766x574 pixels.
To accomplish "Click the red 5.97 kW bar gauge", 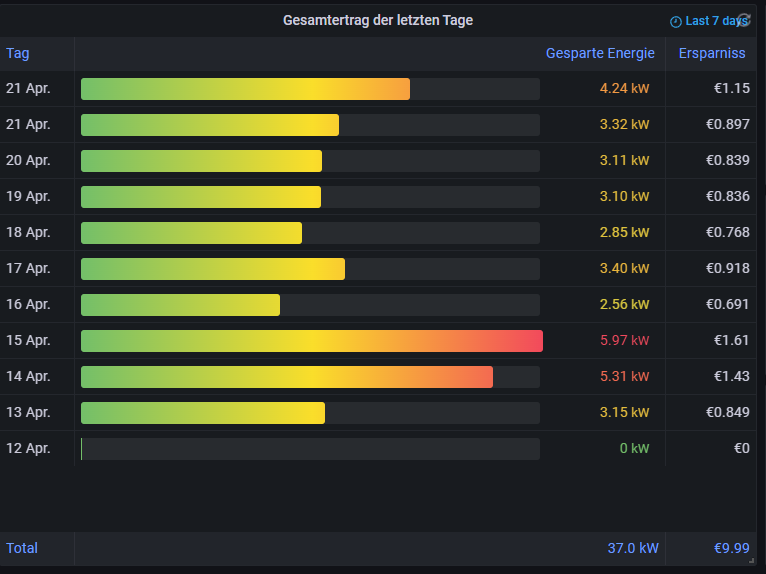I will coord(311,341).
